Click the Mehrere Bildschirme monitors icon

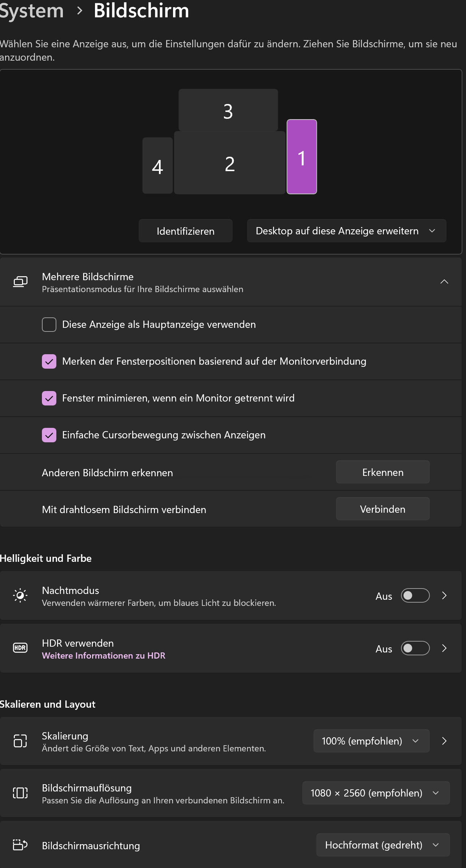click(20, 282)
